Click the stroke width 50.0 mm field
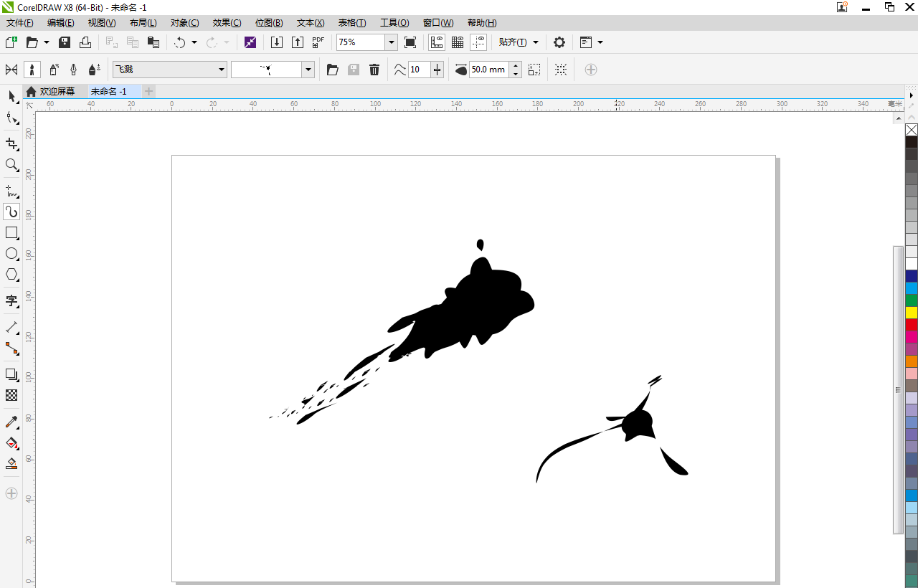 488,70
